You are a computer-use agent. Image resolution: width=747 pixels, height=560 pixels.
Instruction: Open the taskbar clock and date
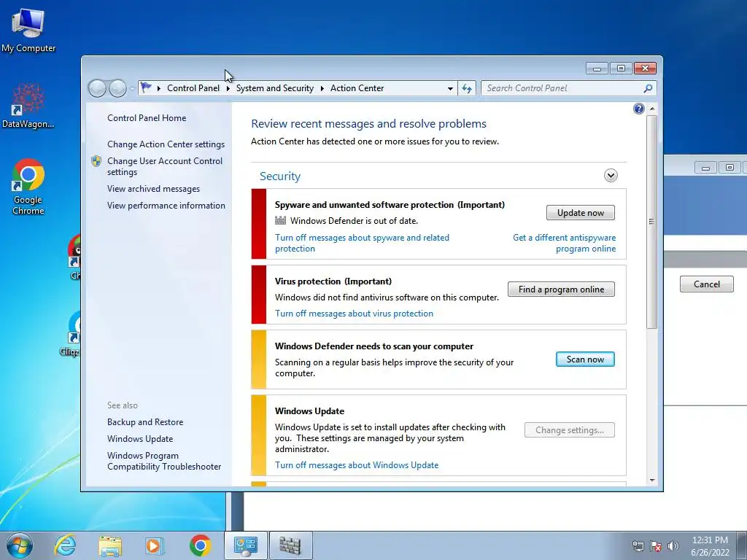710,546
